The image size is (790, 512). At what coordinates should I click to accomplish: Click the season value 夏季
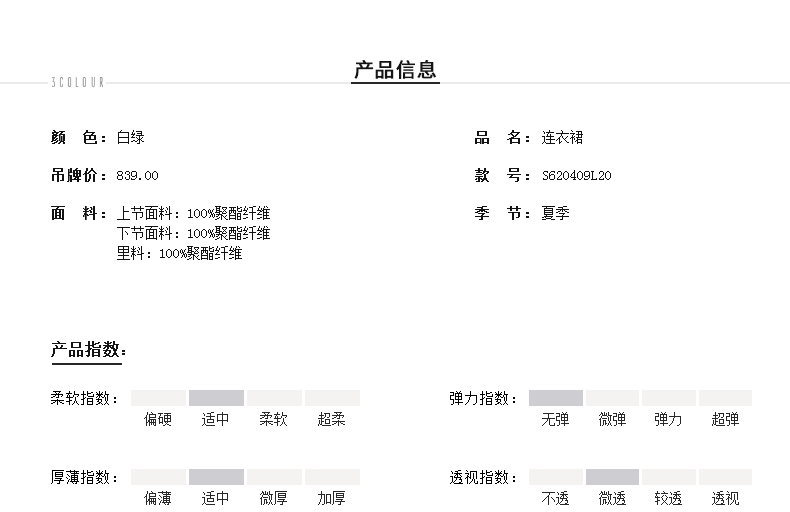555,213
